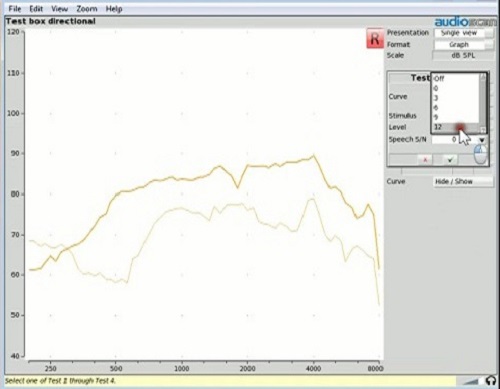Open the Speech S/N dropdown arrow
This screenshot has height=389, width=500.
point(482,140)
